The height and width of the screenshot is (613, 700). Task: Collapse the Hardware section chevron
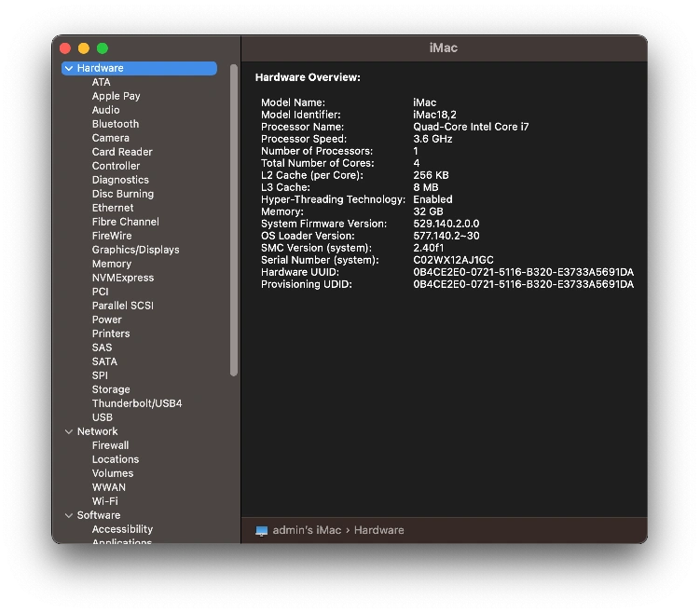(69, 69)
